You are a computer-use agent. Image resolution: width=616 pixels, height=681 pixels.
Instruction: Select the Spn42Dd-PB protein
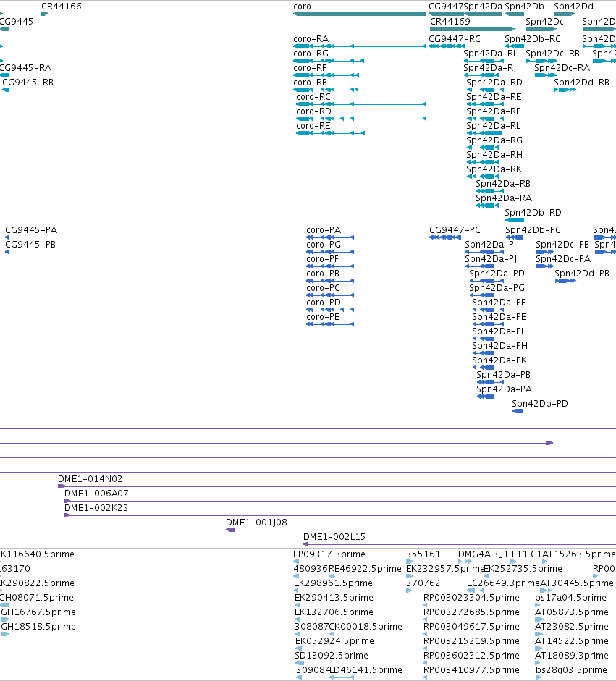[x=565, y=281]
